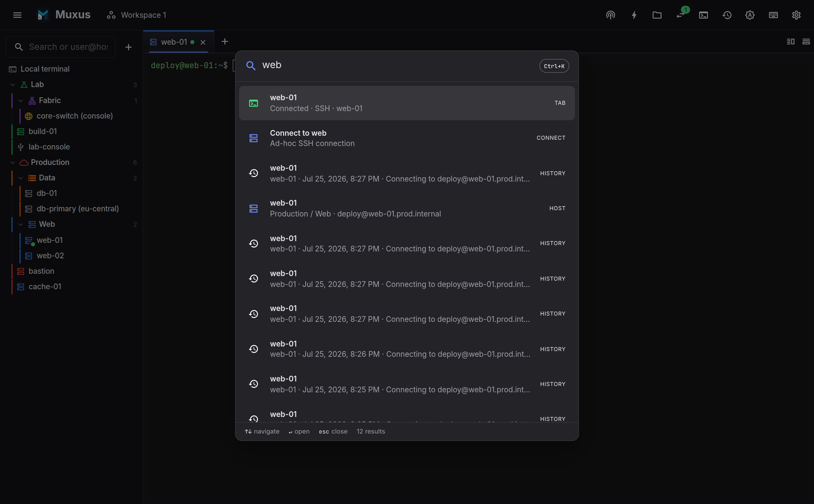Select bastion host
Image resolution: width=814 pixels, height=504 pixels.
(x=41, y=271)
